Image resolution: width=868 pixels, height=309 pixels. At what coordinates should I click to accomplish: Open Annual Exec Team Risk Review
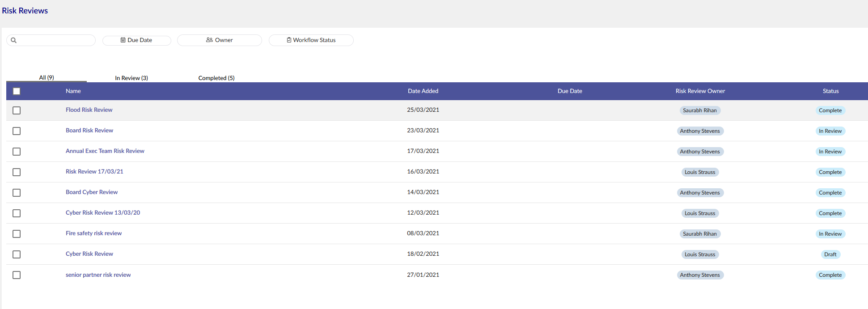105,151
